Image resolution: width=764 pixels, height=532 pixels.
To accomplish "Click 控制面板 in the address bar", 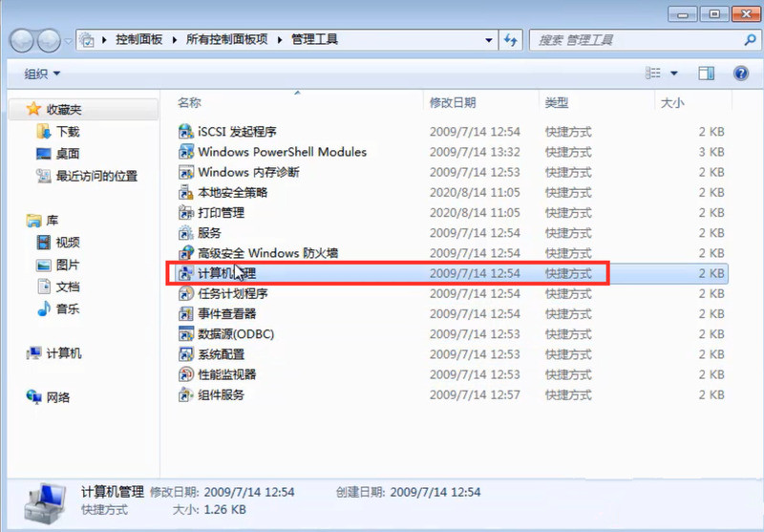I will pos(138,39).
